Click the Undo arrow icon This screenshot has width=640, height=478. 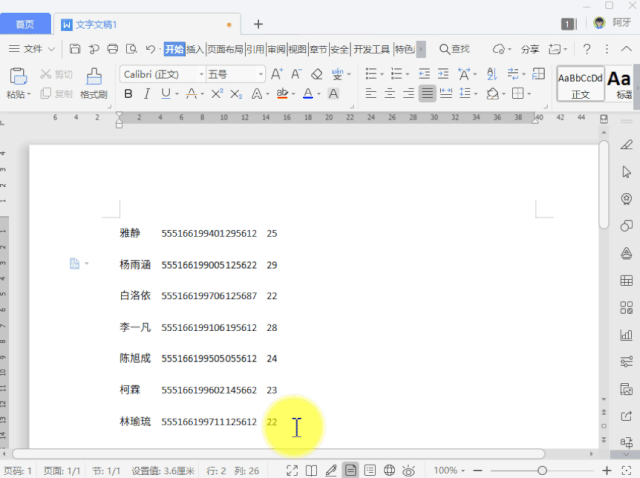coord(150,49)
